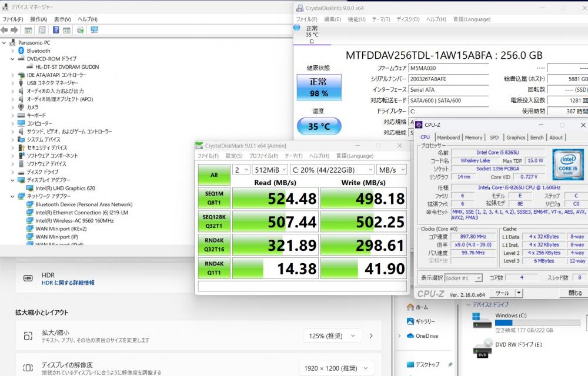The height and width of the screenshot is (376, 588).
Task: Open the 125% (推奨) scale dropdown
Action: (332, 336)
